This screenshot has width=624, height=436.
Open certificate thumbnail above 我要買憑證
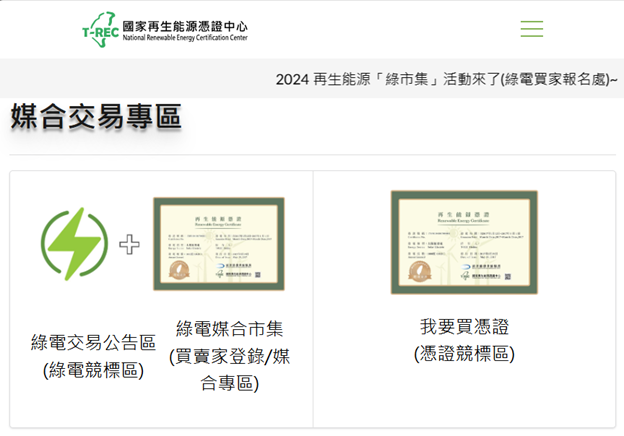click(464, 242)
